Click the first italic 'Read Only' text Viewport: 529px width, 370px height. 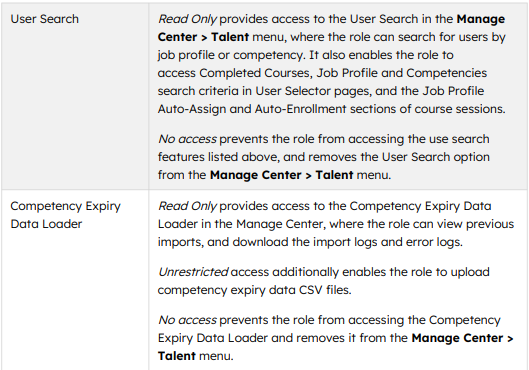click(x=187, y=19)
